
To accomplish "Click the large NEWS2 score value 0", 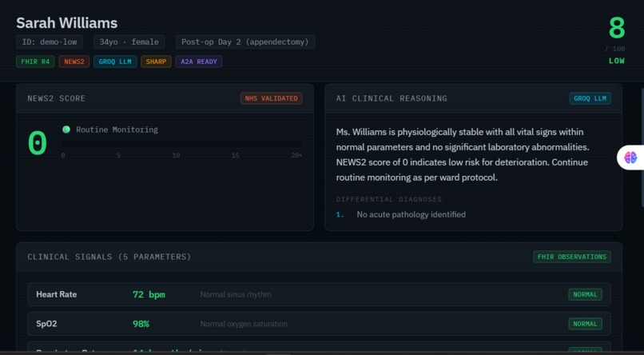I will click(38, 143).
